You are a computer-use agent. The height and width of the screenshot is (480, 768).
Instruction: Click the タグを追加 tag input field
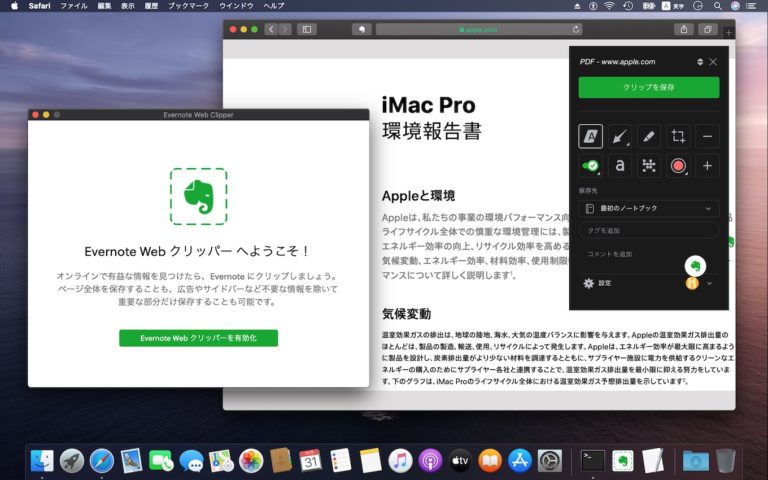point(648,230)
